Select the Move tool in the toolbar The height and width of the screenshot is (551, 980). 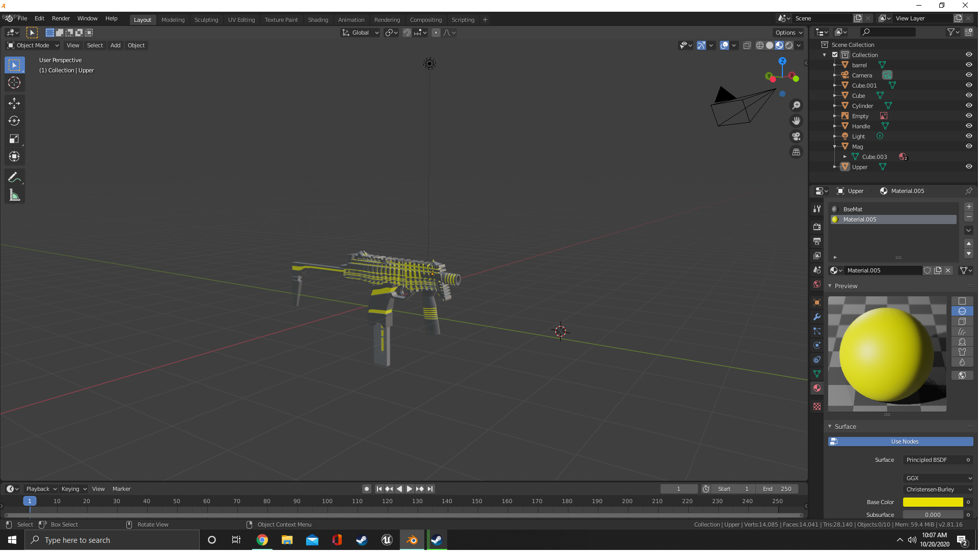[14, 103]
